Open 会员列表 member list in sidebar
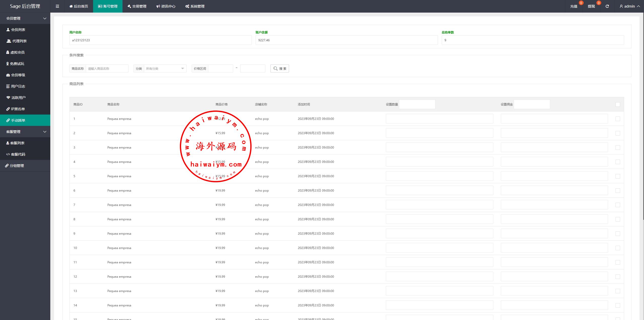This screenshot has width=644, height=320. [18, 30]
